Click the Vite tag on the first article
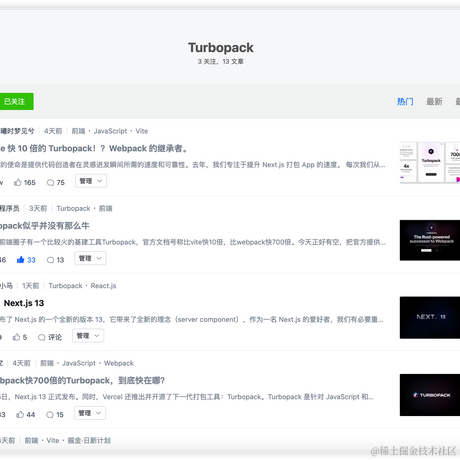This screenshot has height=460, width=460. [142, 131]
